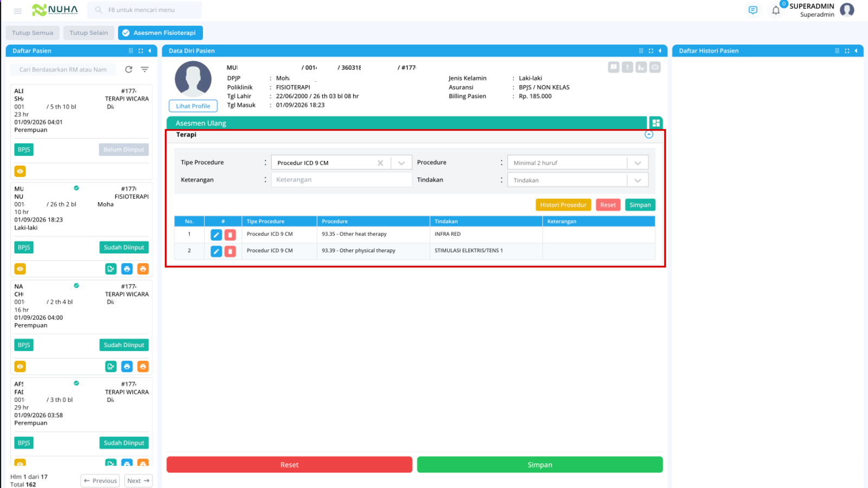
Task: Edit procedure row 93.39 Other physical therapy
Action: [x=216, y=252]
